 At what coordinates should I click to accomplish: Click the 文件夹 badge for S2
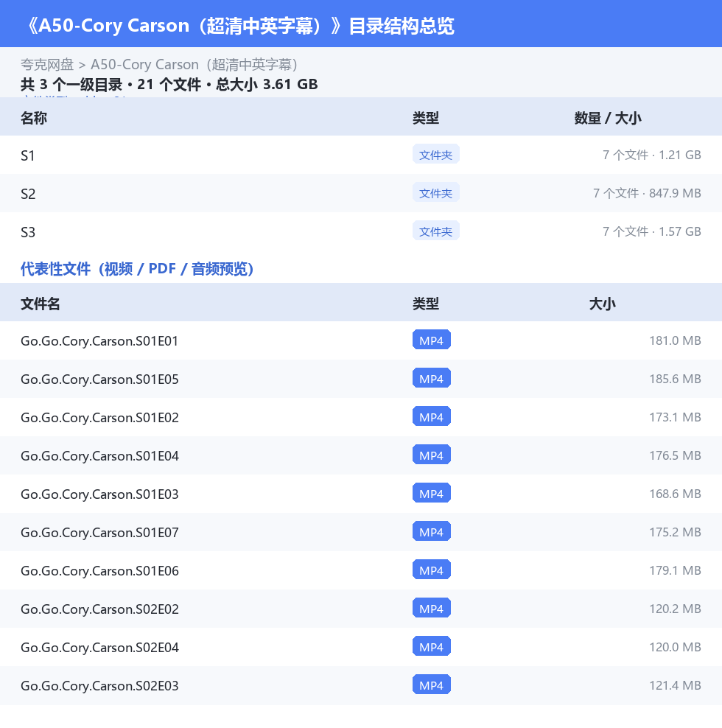[x=435, y=192]
